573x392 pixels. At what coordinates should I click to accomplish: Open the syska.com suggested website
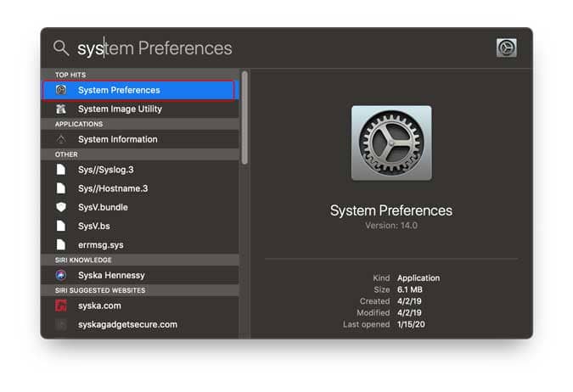[x=140, y=305]
